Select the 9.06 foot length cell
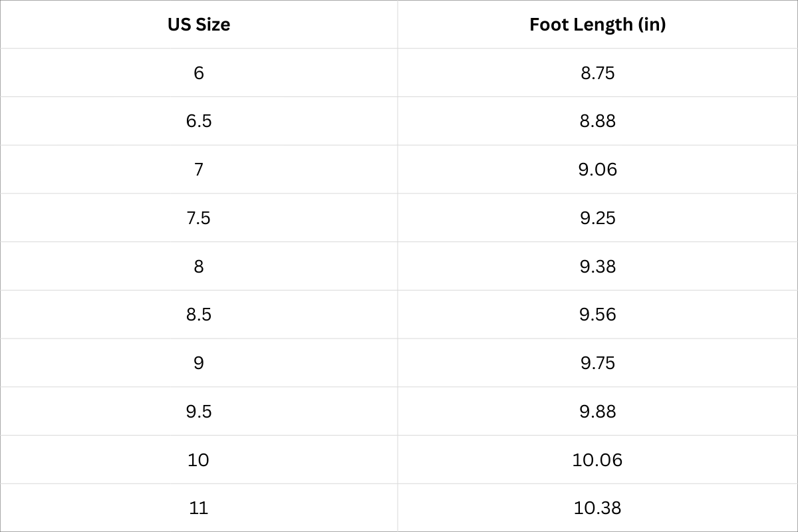 point(597,170)
